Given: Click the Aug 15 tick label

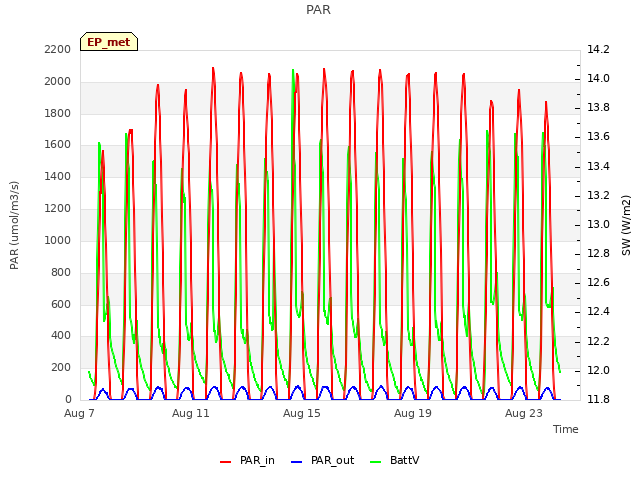Looking at the screenshot, I should click(302, 413).
